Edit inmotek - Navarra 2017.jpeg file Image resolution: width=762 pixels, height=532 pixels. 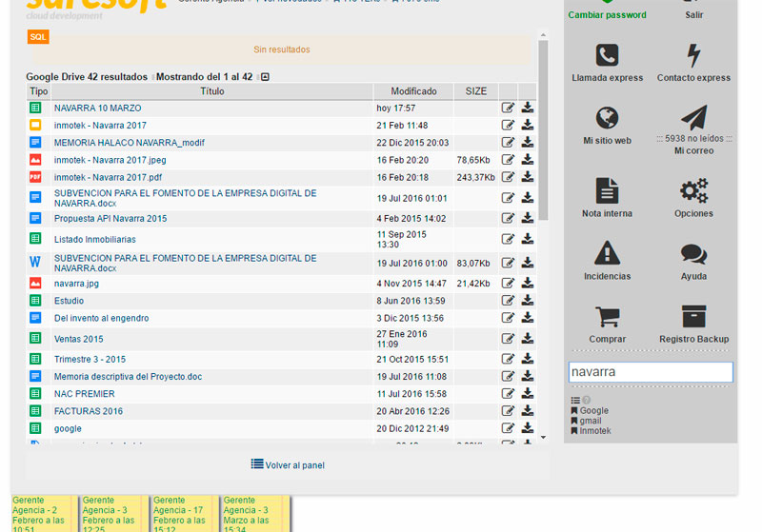508,160
